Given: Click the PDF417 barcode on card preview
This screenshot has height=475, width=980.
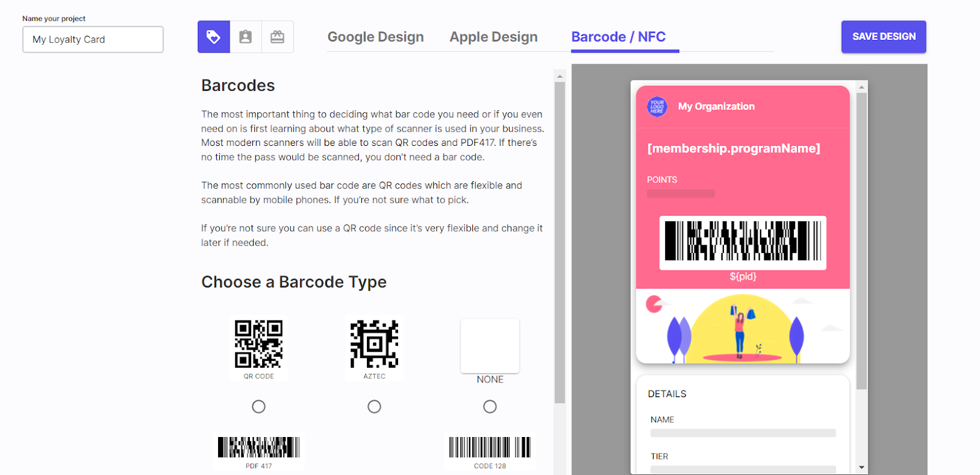Looking at the screenshot, I should point(743,242).
